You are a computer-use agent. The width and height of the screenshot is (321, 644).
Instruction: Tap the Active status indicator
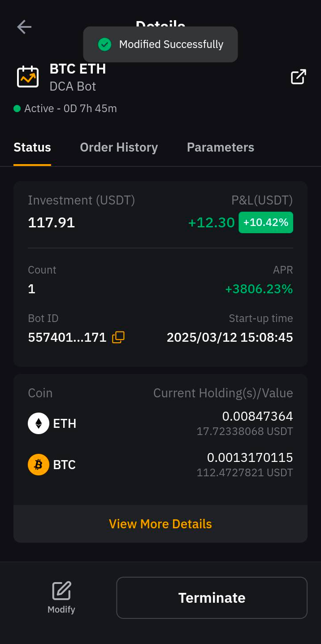(x=65, y=109)
